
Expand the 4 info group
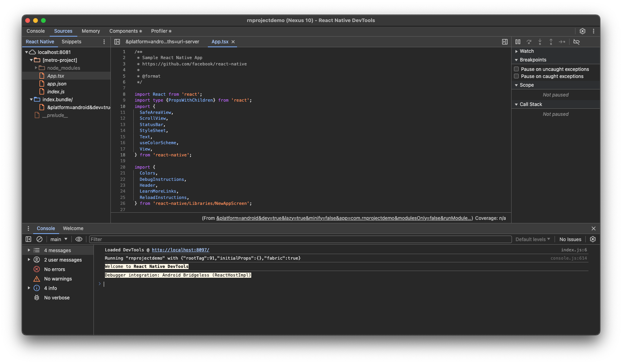pyautogui.click(x=29, y=288)
